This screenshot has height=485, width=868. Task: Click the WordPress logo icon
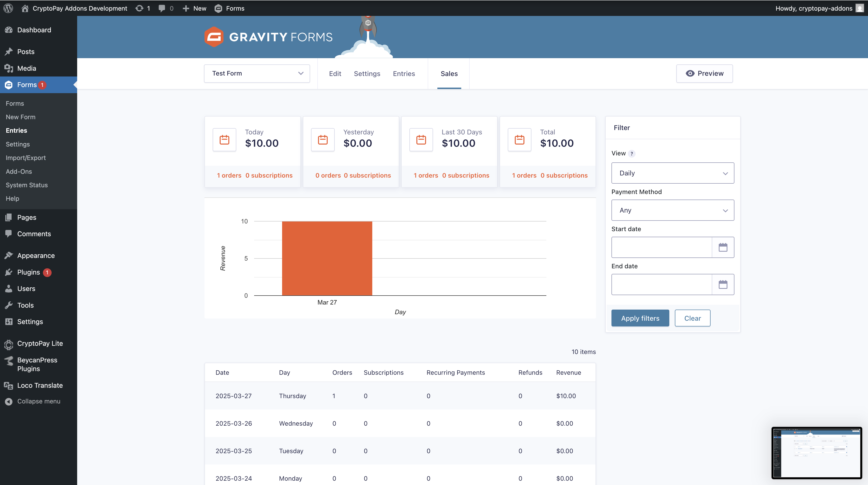point(8,8)
